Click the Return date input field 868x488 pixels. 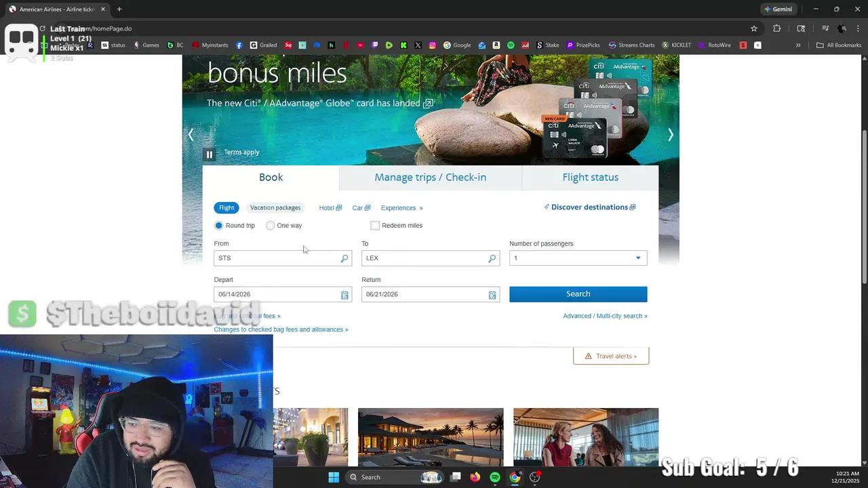[x=431, y=294]
